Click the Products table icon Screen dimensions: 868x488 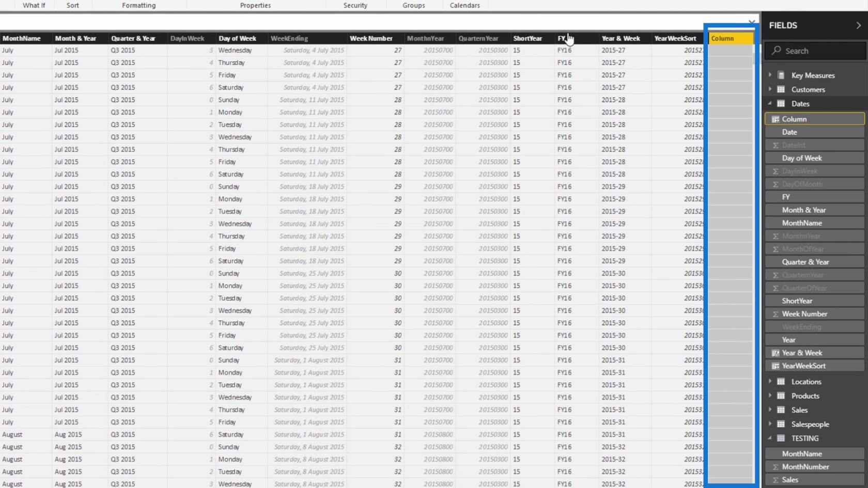coord(781,396)
